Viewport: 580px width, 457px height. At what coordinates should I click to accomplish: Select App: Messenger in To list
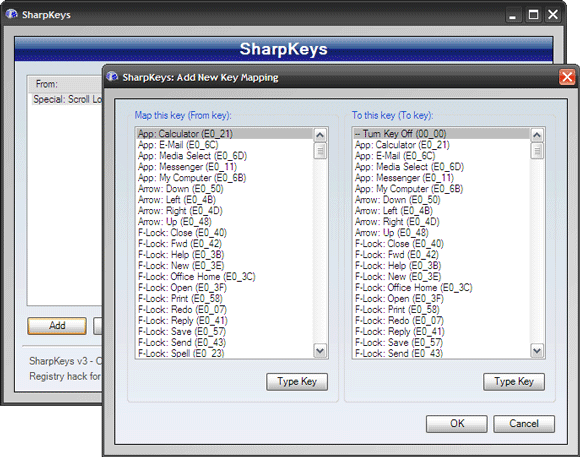point(442,178)
